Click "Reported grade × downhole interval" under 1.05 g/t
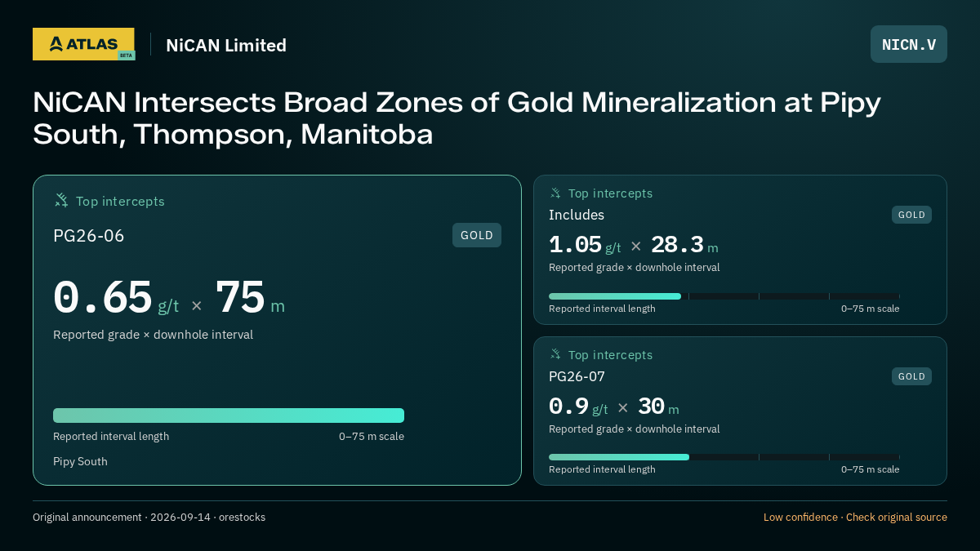980x551 pixels. [635, 268]
